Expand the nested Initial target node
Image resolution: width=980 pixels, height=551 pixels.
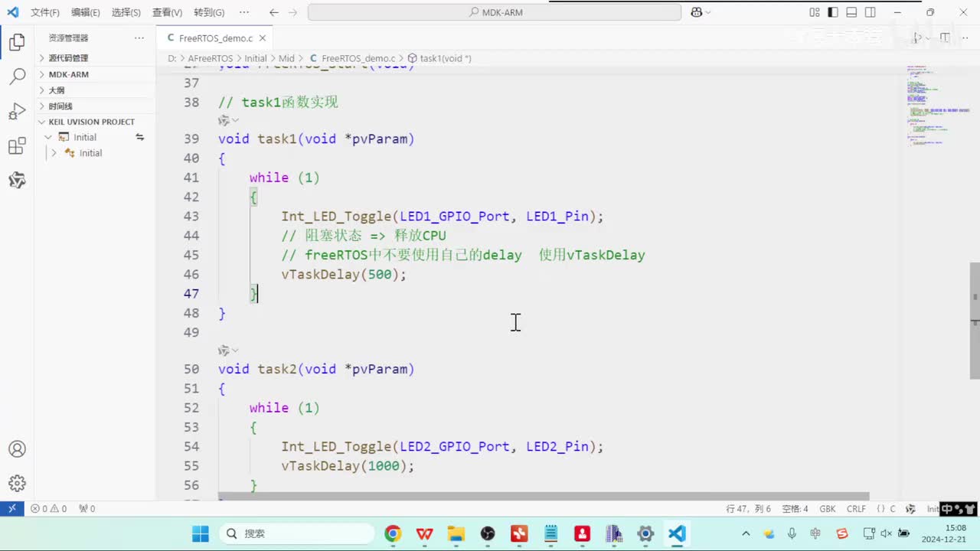click(x=54, y=153)
